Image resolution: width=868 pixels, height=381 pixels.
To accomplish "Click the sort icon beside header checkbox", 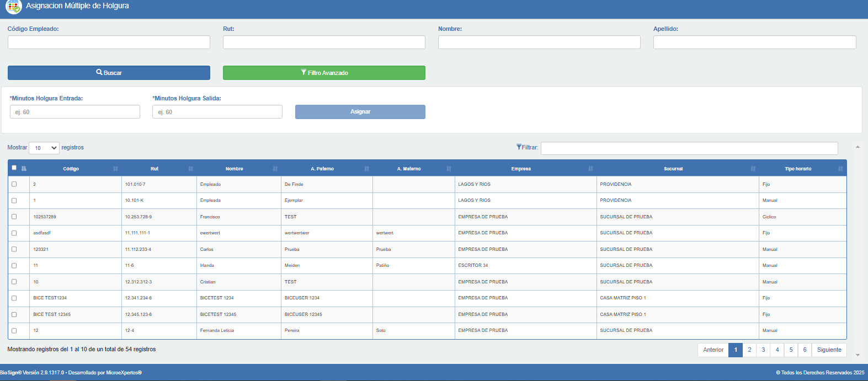I will (x=24, y=169).
